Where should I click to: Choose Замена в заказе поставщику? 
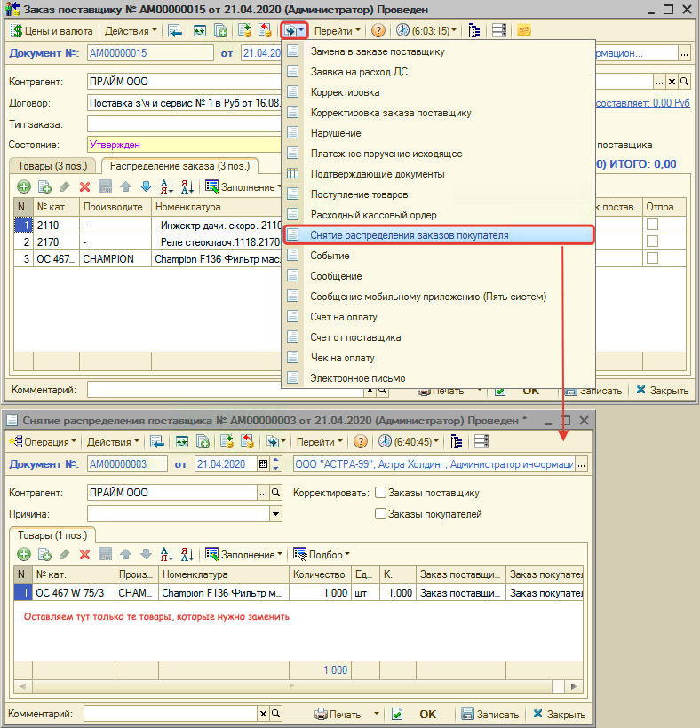pyautogui.click(x=378, y=51)
